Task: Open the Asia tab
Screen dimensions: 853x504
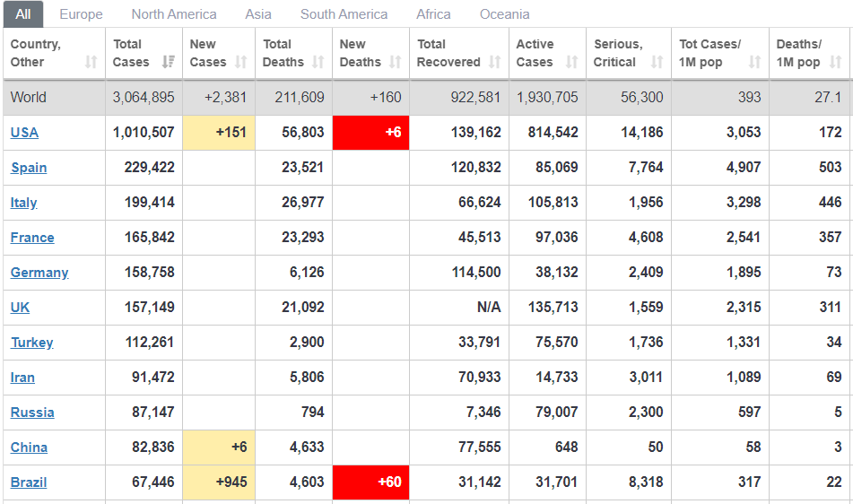Action: coord(258,14)
